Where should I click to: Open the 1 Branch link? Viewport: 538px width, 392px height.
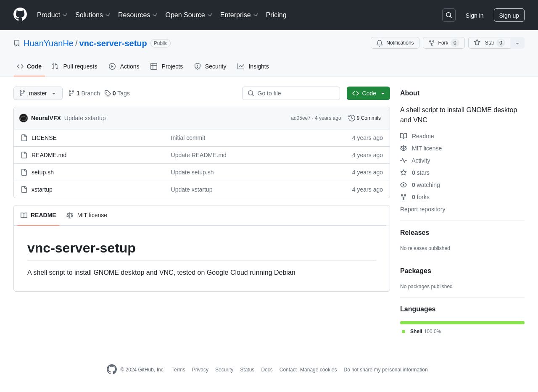(x=84, y=93)
